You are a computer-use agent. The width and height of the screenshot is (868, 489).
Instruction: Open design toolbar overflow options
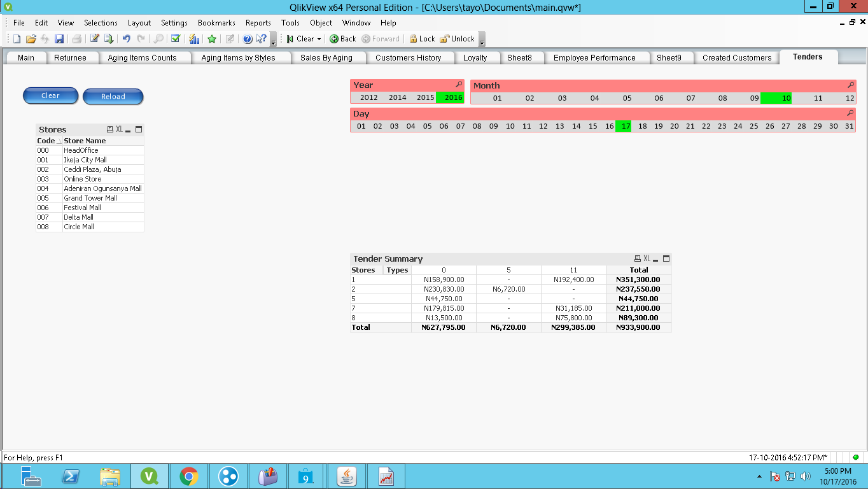point(273,39)
